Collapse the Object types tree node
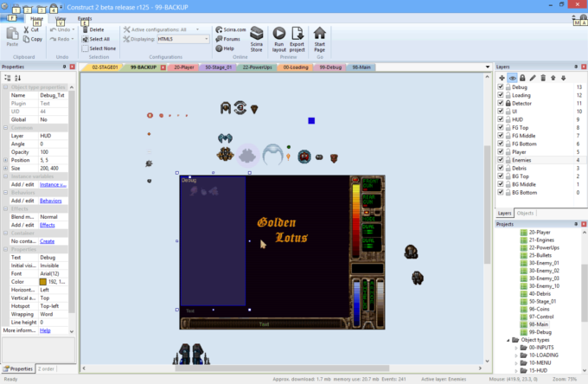 pos(508,340)
